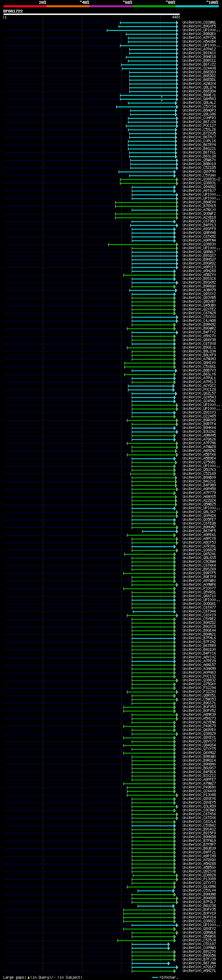This screenshot has width=222, height=980.
Task: Click hit label UniRef100_O24408
Action: pyautogui.click(x=199, y=68)
